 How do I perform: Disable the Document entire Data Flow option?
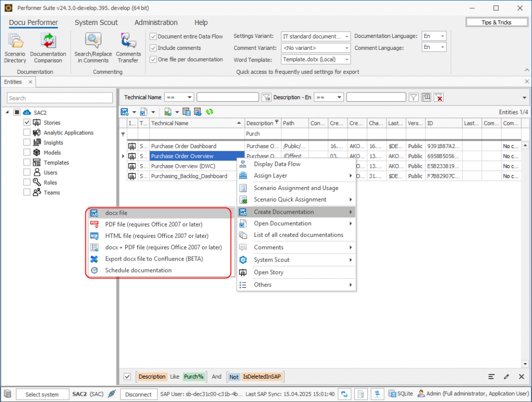(x=153, y=36)
